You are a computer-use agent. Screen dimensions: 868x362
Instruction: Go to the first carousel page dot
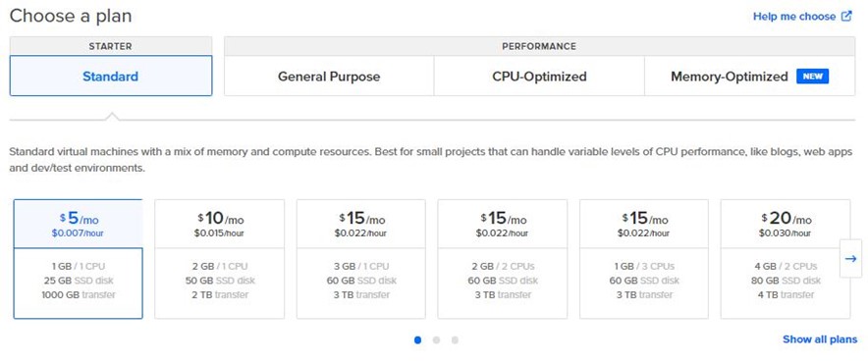click(417, 339)
